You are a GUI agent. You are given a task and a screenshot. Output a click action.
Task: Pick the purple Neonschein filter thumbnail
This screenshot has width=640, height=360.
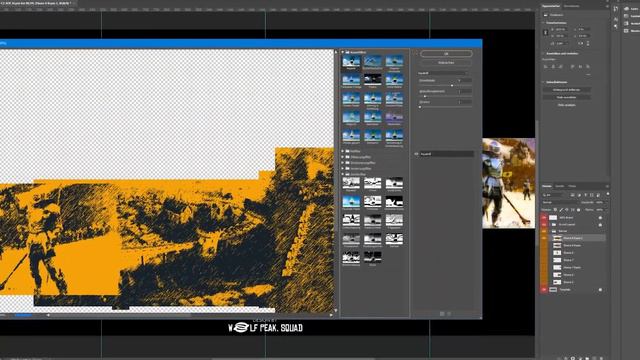point(394,118)
